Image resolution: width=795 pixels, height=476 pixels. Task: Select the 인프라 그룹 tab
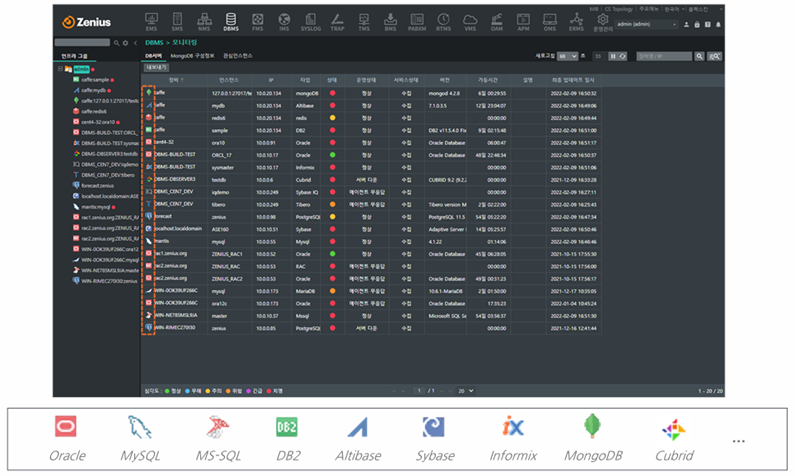point(74,56)
